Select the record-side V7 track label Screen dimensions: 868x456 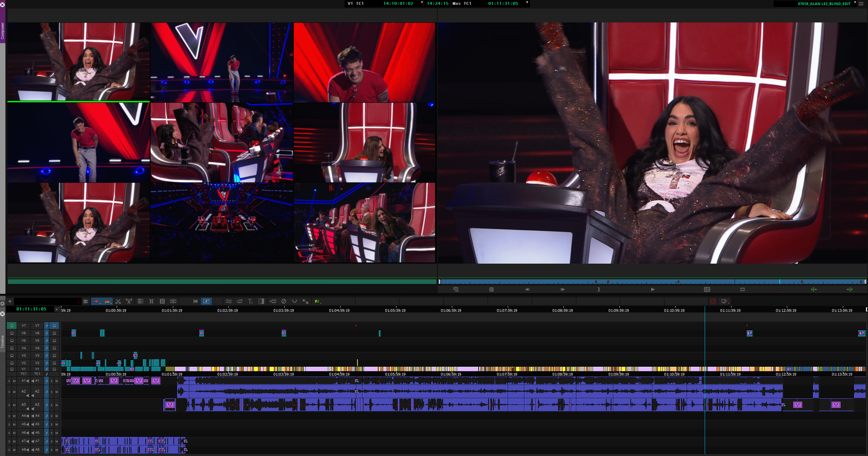click(x=37, y=326)
